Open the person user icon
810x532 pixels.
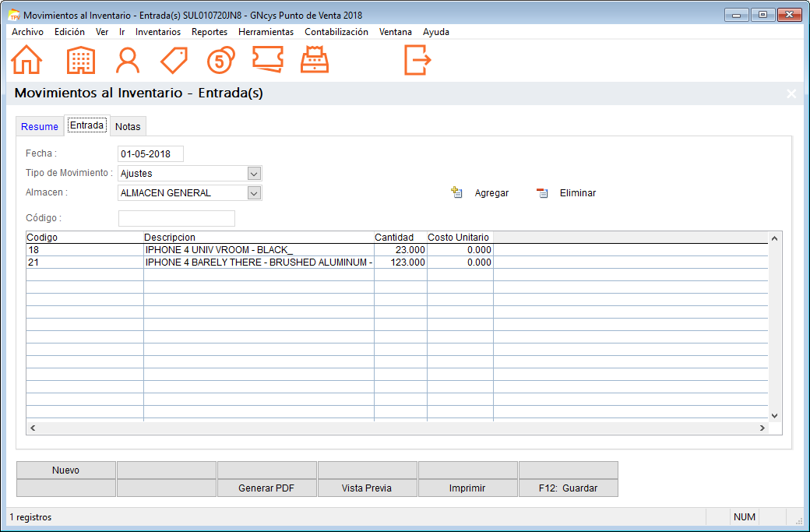click(127, 61)
